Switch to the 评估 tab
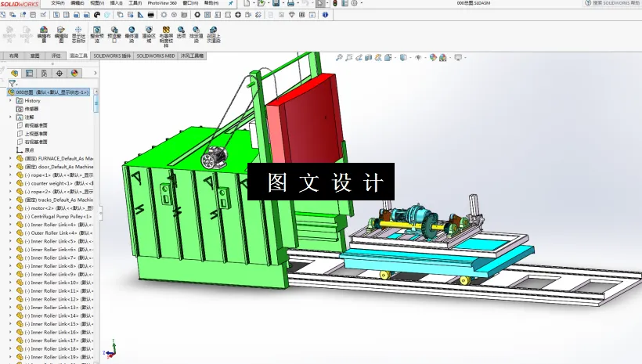 pyautogui.click(x=56, y=56)
